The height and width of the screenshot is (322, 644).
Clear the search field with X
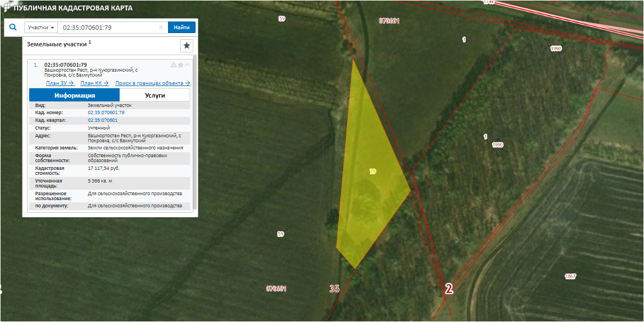coord(161,28)
